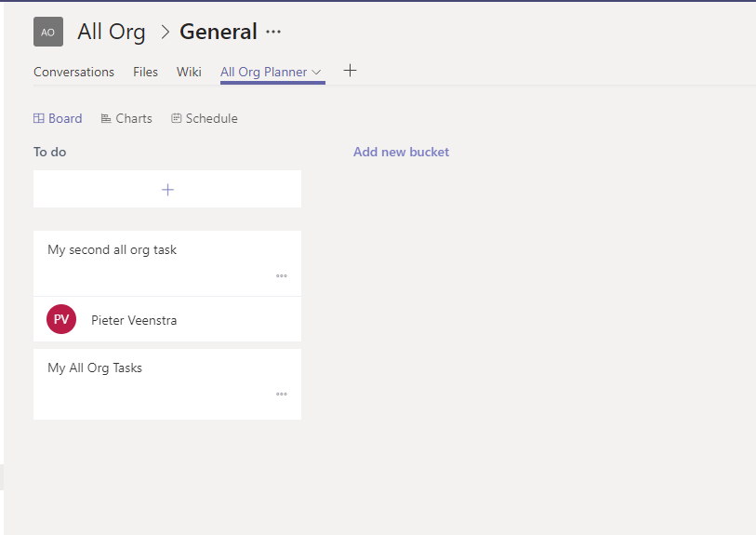The height and width of the screenshot is (535, 756).
Task: Select the All Org Planner tab
Action: coord(264,72)
